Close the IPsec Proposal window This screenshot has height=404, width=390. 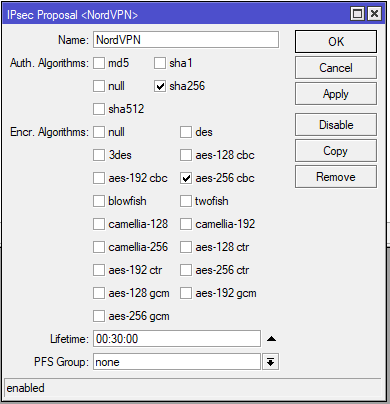(x=374, y=14)
